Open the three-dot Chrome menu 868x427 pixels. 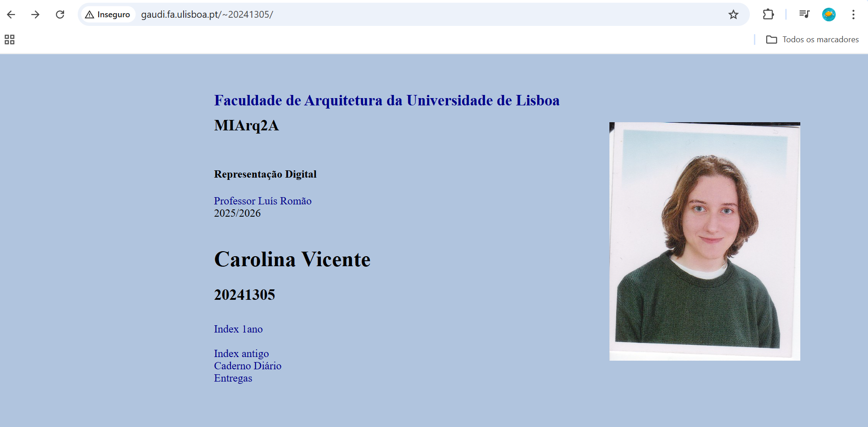coord(853,15)
